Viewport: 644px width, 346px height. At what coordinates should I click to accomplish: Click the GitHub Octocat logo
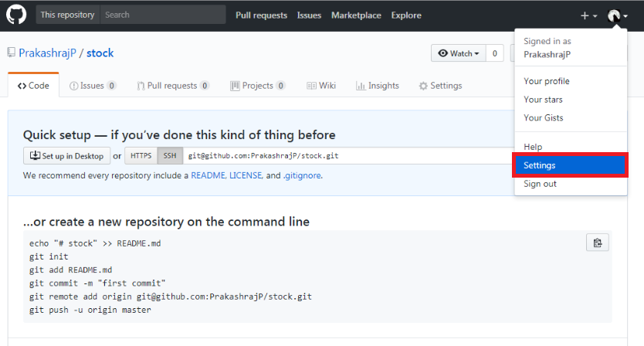tap(17, 15)
